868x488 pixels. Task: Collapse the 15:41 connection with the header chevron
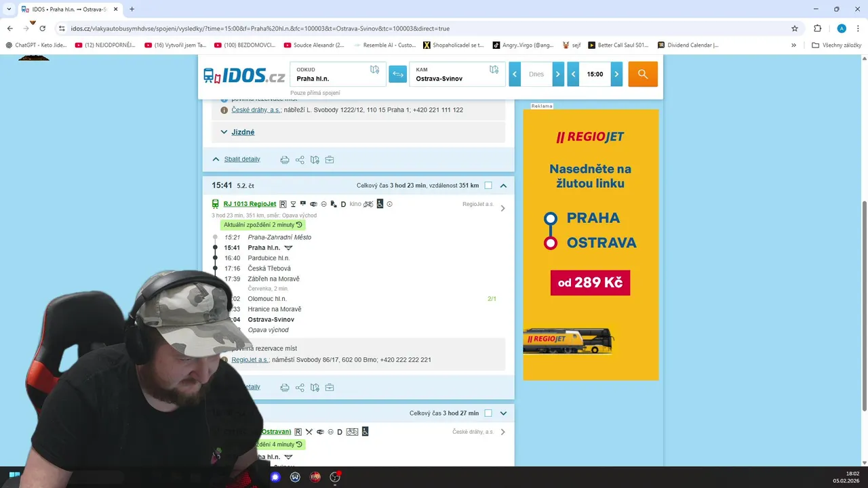coord(503,186)
